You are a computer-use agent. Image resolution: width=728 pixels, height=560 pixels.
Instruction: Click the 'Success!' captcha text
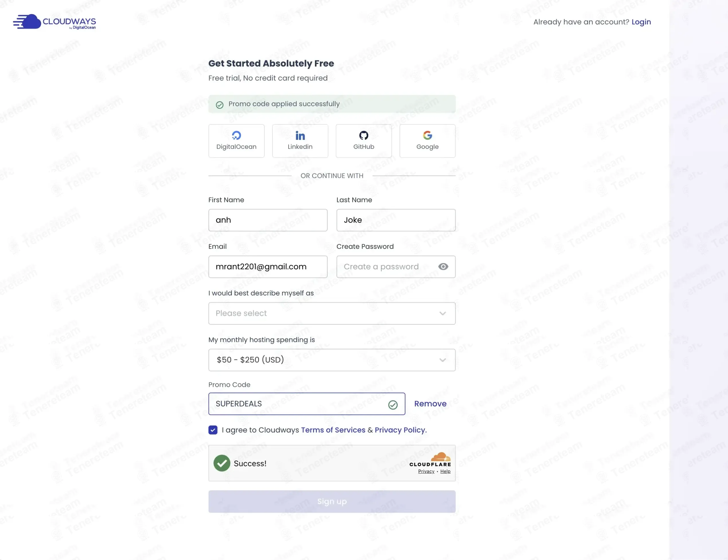click(x=250, y=463)
